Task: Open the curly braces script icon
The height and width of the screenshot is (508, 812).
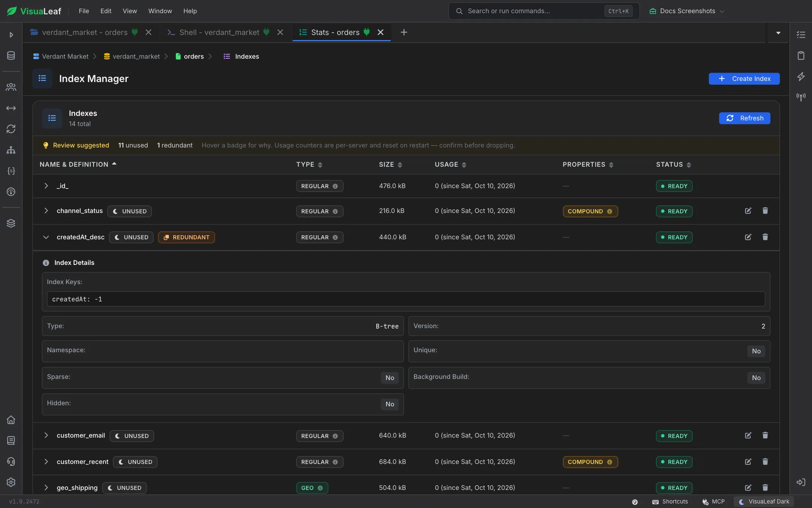Action: click(11, 171)
